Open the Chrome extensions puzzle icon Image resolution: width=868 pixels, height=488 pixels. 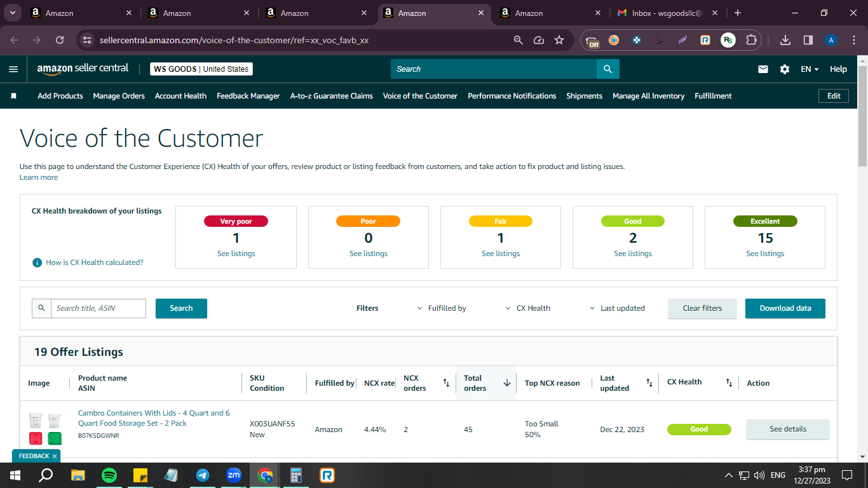coord(751,40)
